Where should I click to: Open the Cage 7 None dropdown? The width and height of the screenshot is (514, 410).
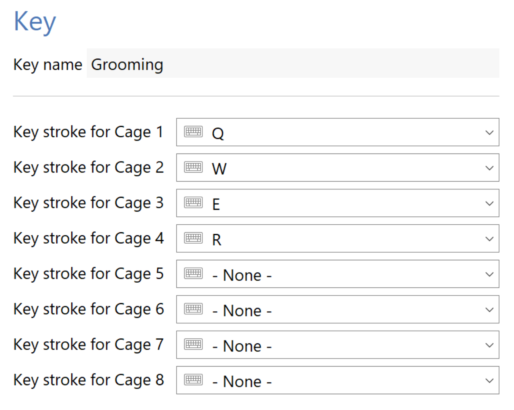click(337, 345)
